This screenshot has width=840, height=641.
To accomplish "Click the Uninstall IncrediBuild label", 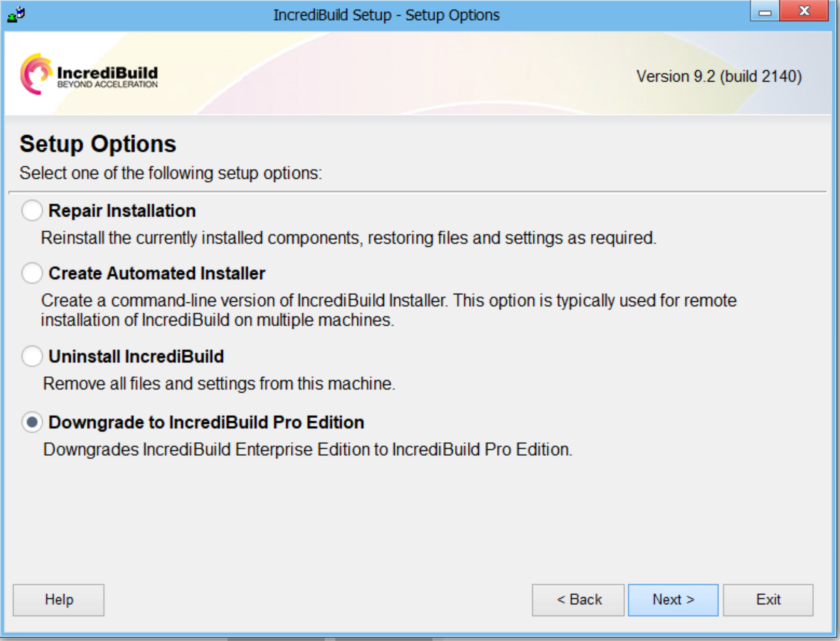I will [x=136, y=357].
